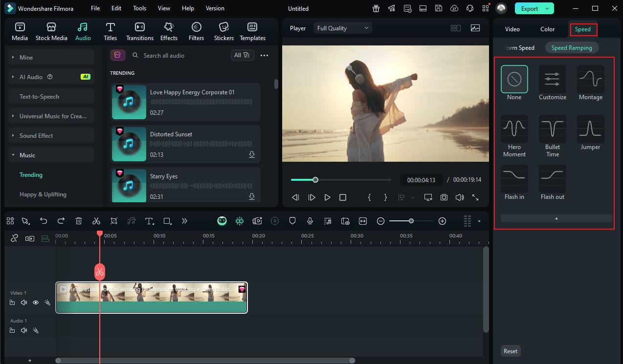623x364 pixels.
Task: Open the Stock Media tab
Action: click(x=51, y=32)
